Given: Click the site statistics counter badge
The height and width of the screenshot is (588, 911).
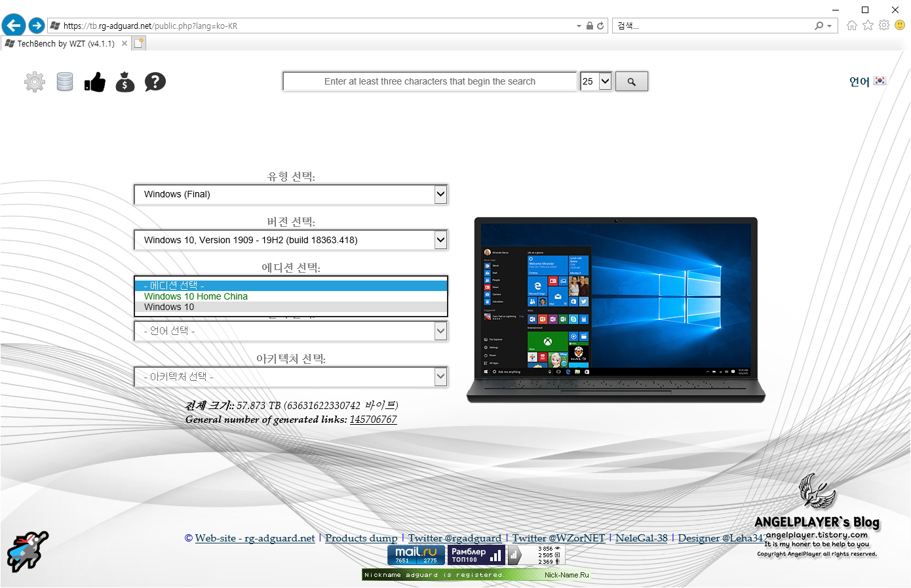Looking at the screenshot, I should [x=535, y=555].
